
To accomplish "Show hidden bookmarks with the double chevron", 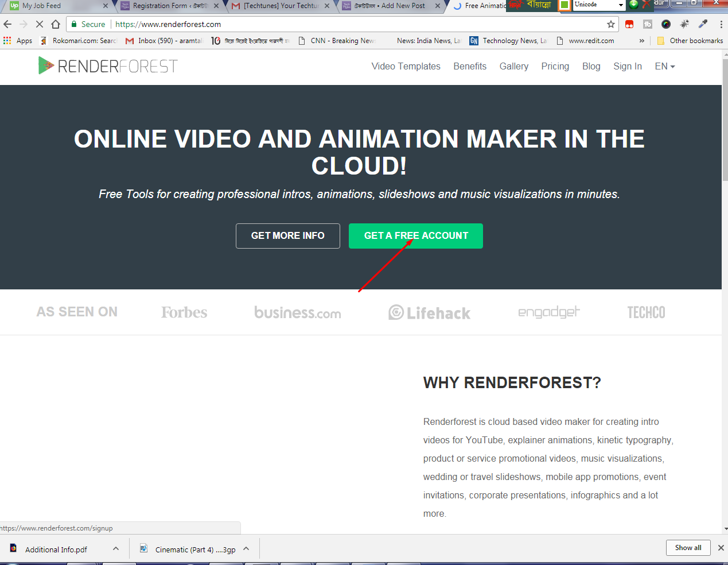I will (x=641, y=41).
